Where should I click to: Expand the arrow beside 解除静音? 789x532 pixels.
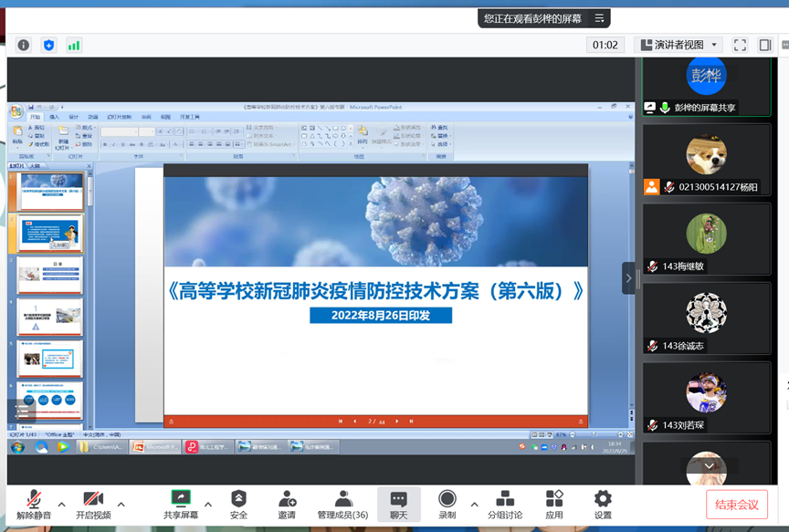pos(62,504)
